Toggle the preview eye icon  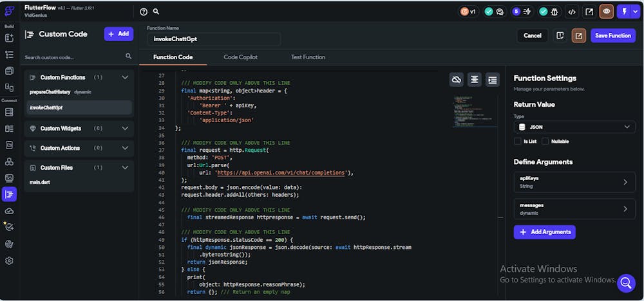[x=606, y=12]
